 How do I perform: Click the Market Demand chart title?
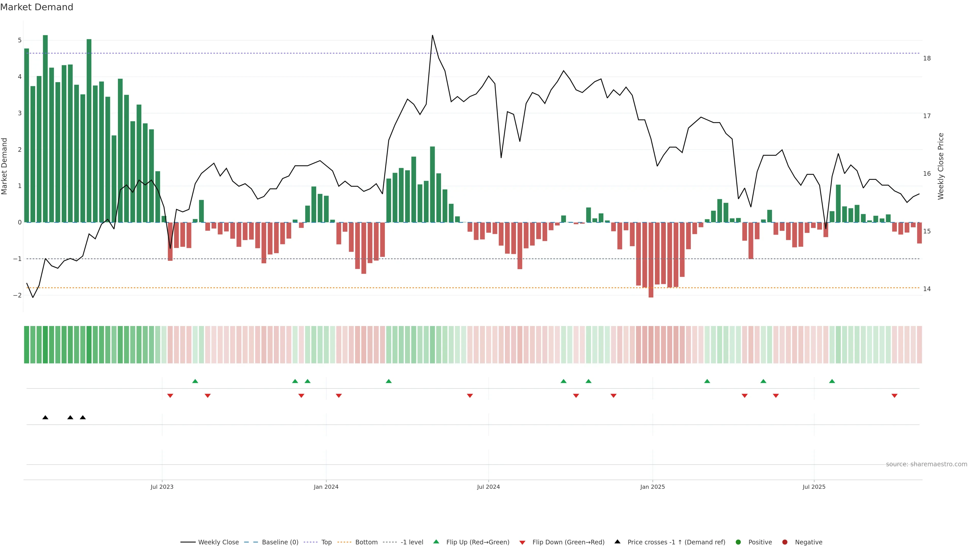click(36, 7)
